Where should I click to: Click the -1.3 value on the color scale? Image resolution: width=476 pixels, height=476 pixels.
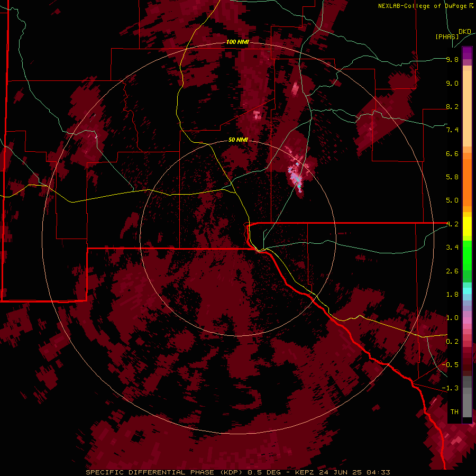450,388
